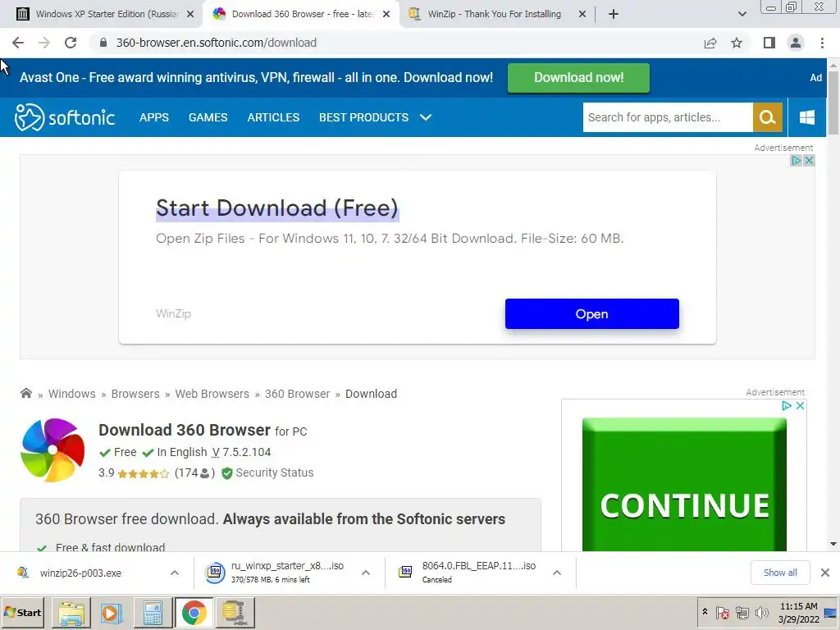The width and height of the screenshot is (840, 630).
Task: Click the star rating for 360 Browser
Action: (143, 473)
